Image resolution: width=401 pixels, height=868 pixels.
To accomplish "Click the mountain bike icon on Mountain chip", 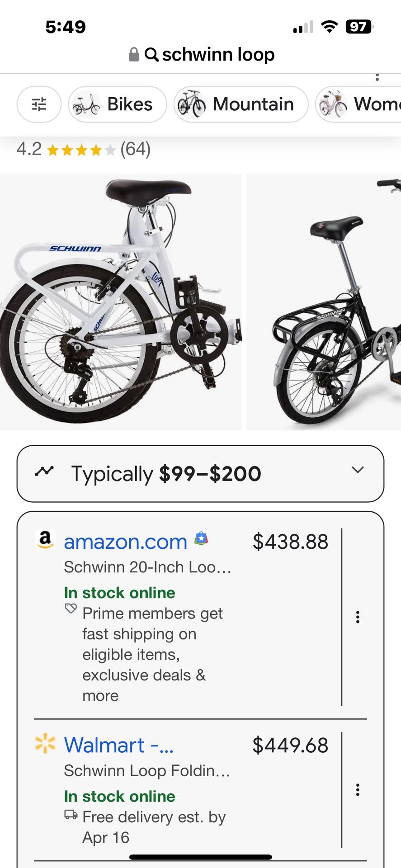I will 192,104.
